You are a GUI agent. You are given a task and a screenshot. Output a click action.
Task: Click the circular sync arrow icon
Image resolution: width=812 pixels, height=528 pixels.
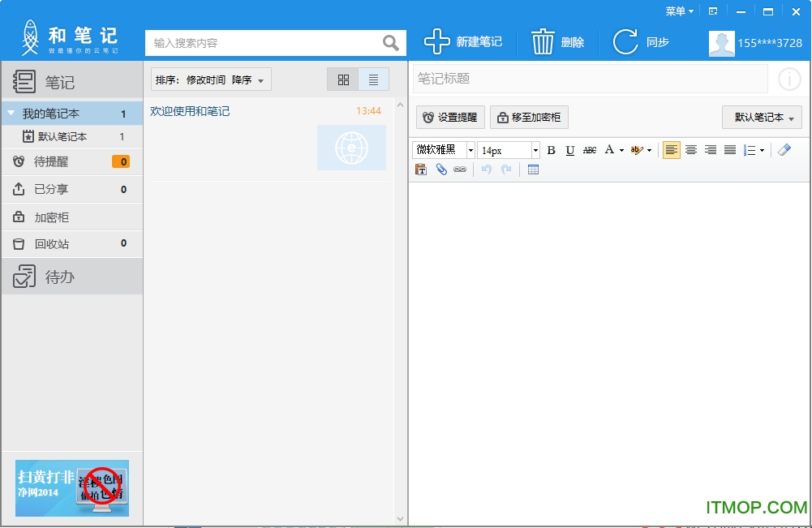coord(625,41)
